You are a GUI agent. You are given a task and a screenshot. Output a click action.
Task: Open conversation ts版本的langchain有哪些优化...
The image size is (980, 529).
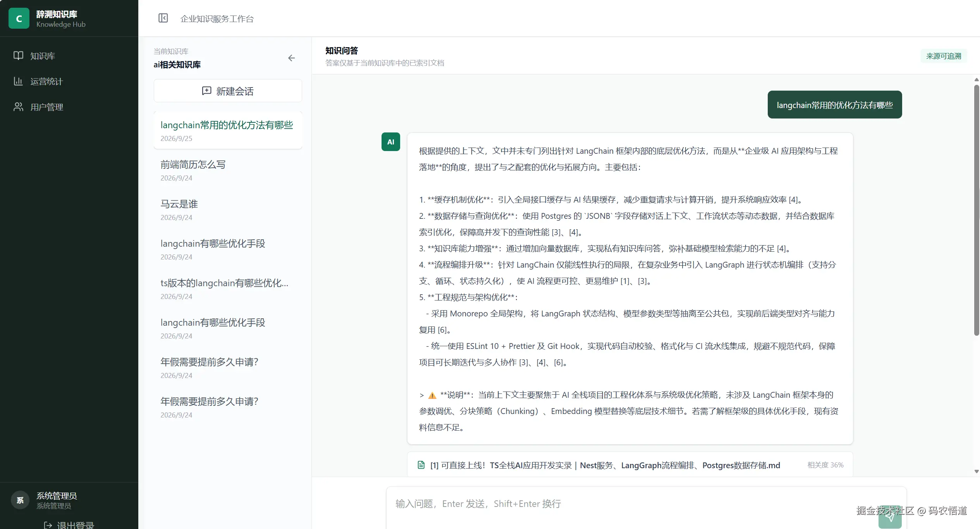[228, 289]
